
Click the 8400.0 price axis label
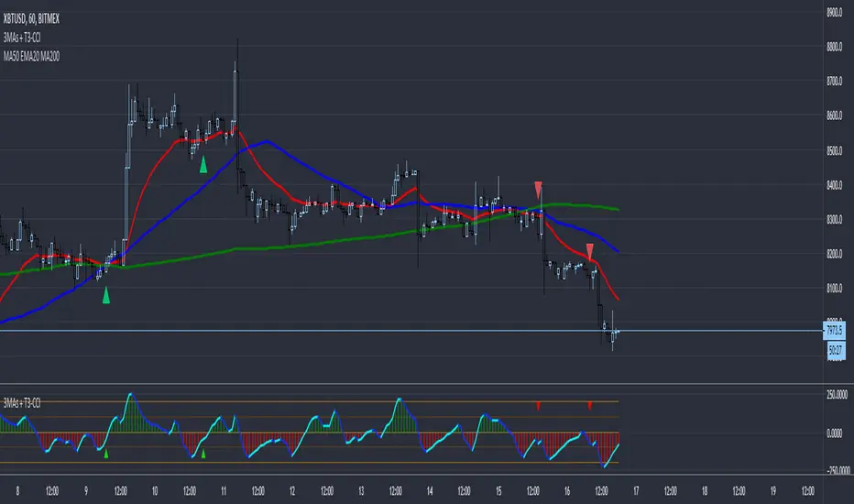pos(835,185)
